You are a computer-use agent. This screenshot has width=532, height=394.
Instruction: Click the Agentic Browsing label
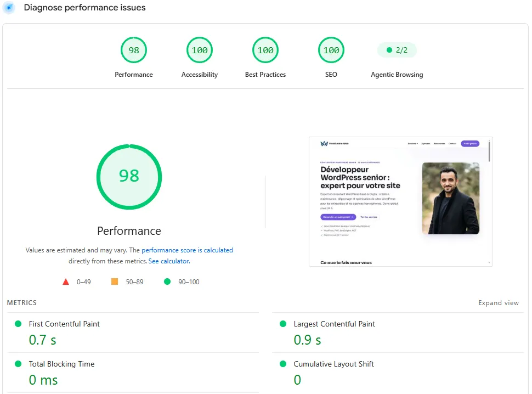click(x=397, y=74)
